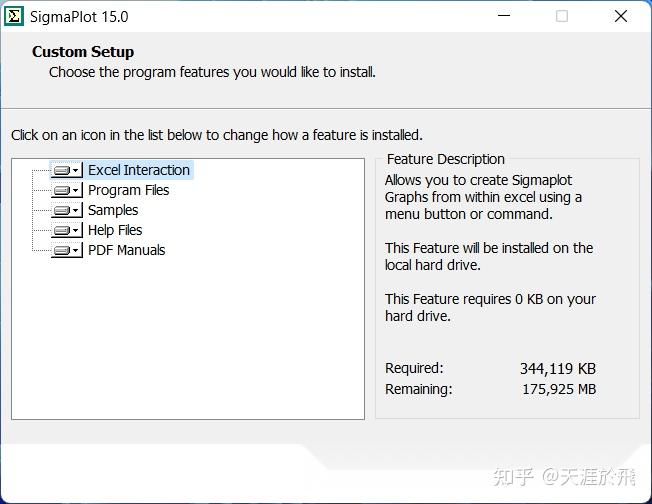Close the SigmaPlot 15.0 setup dialog
Viewport: 652px width, 504px height.
click(621, 16)
